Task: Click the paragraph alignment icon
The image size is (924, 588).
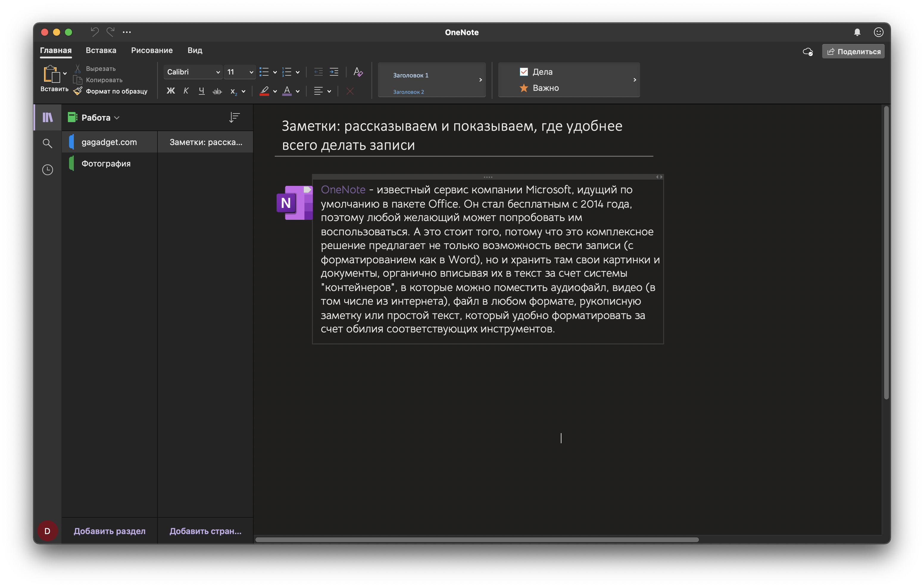Action: (x=318, y=91)
